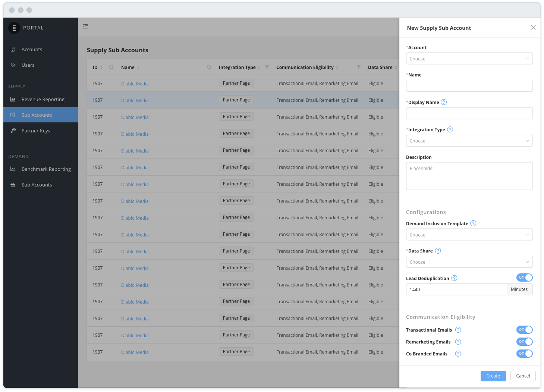Open Demand Inclusion Template dropdown
The image size is (544, 392).
tap(469, 235)
